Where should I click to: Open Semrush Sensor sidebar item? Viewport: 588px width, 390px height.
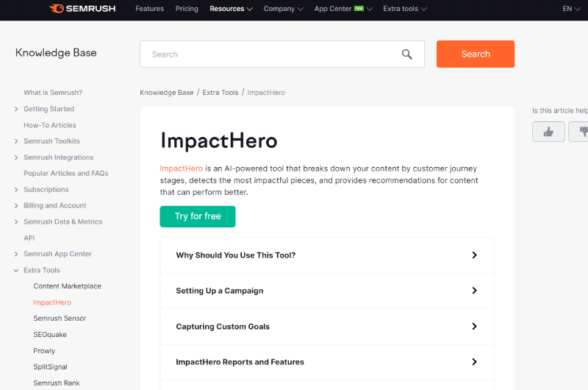point(60,319)
